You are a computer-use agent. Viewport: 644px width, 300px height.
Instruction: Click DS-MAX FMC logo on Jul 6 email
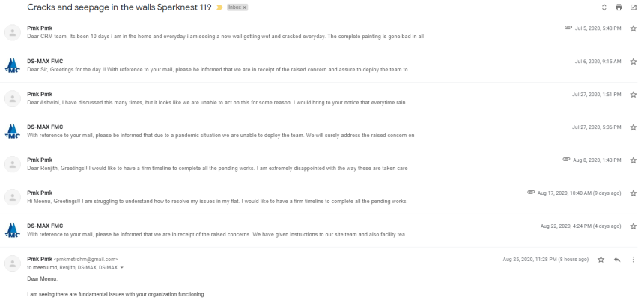[12, 65]
